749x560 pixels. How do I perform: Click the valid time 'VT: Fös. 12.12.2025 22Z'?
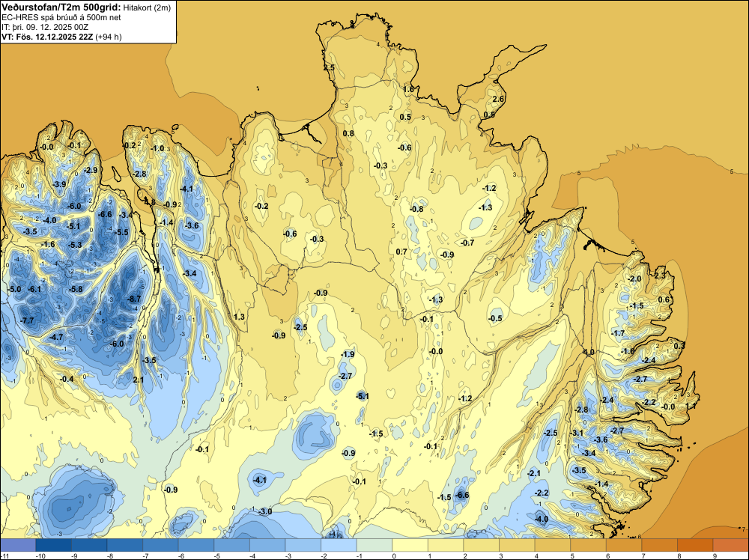[x=47, y=37]
